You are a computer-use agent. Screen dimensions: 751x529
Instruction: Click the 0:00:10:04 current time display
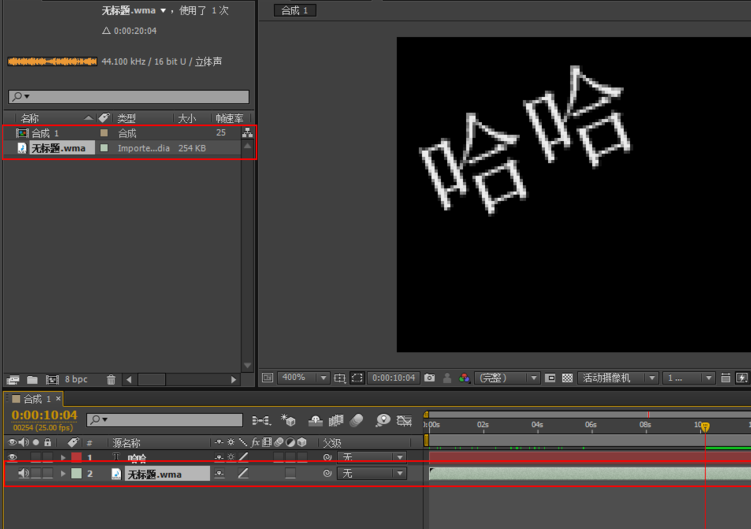[x=44, y=415]
